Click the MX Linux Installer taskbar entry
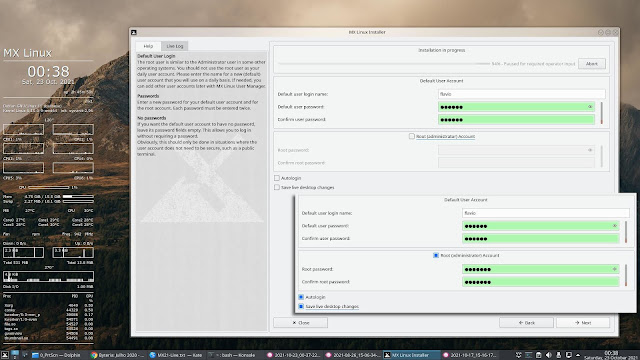 click(x=411, y=355)
